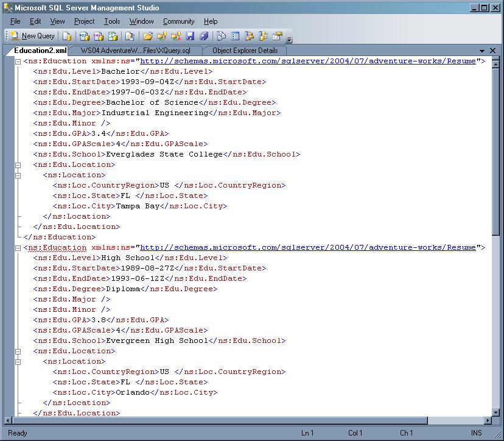This screenshot has height=441, width=504.
Task: Open the active files dropdown arrow
Action: pyautogui.click(x=482, y=51)
